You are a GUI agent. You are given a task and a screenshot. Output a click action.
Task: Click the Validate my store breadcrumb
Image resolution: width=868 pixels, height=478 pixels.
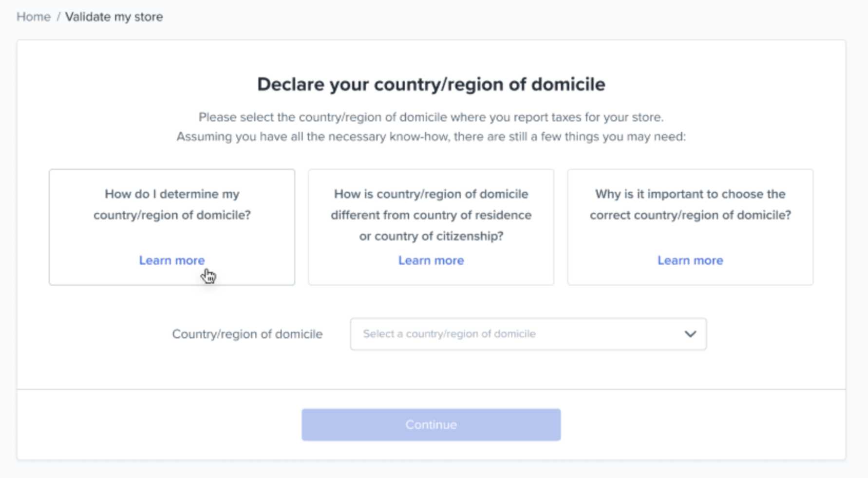(114, 17)
